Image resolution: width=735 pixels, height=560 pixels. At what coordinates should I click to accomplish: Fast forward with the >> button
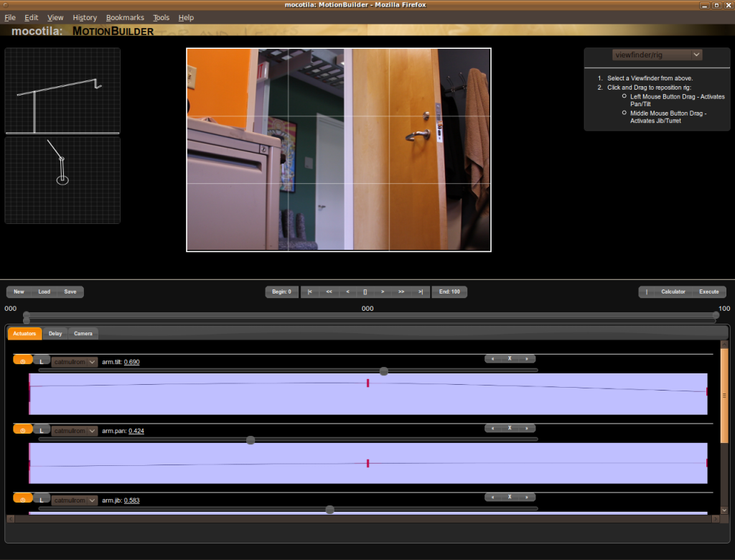click(x=401, y=291)
